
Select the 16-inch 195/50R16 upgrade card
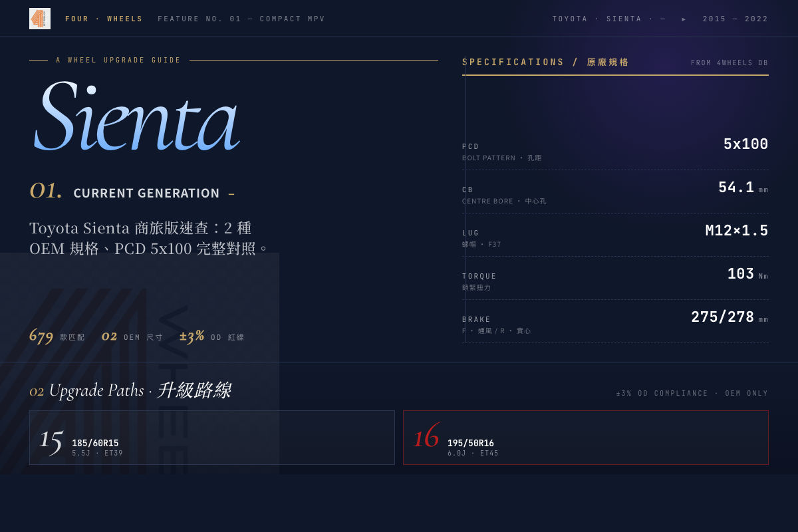point(586,438)
